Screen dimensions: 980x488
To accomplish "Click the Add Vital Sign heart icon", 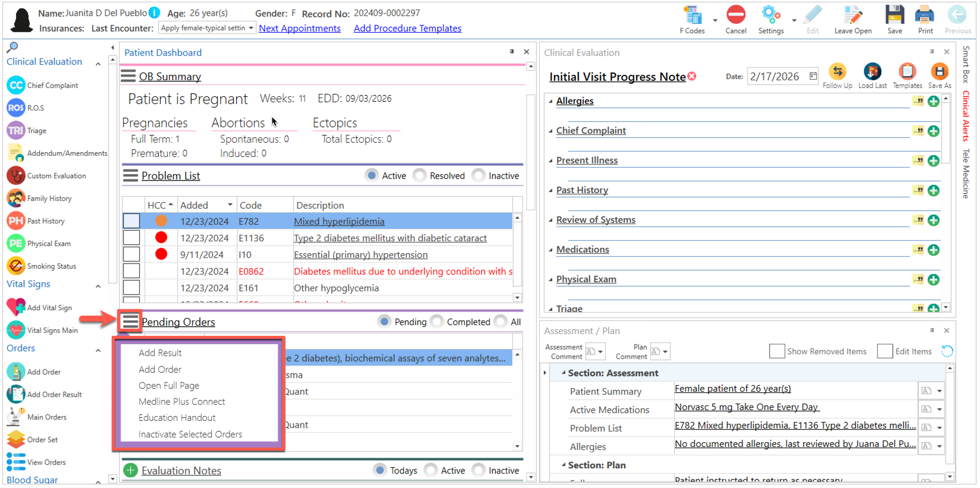I will click(16, 307).
